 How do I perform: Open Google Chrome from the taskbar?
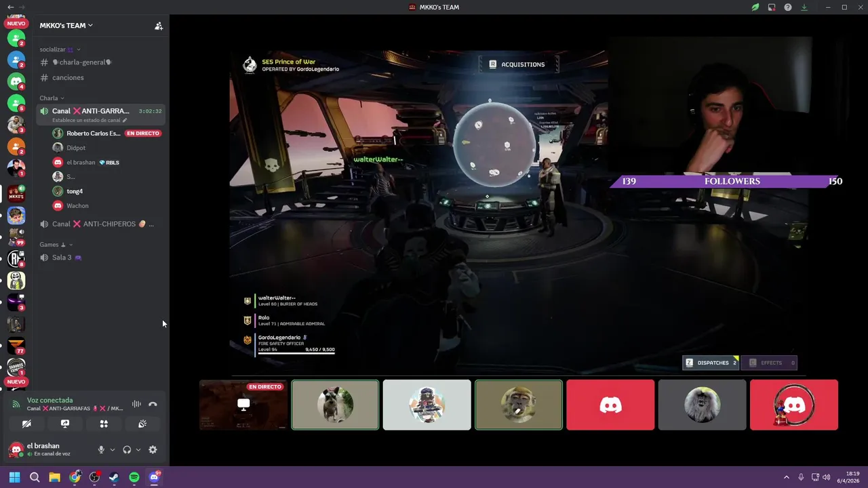(75, 477)
